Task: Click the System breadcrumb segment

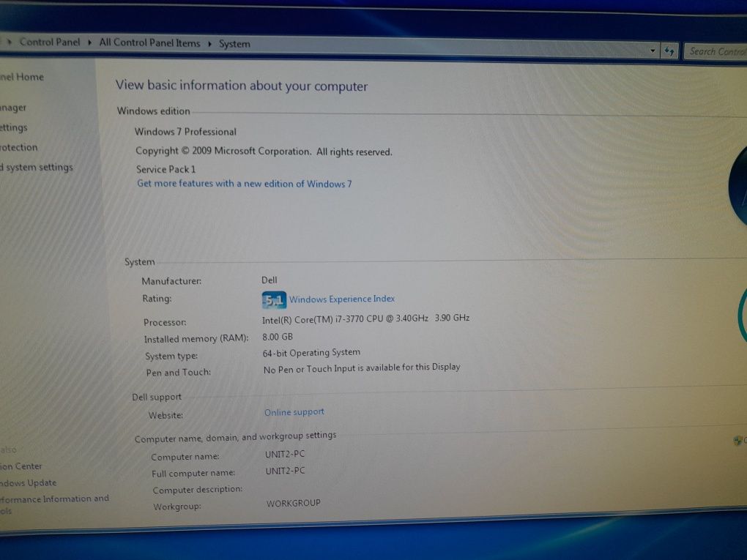Action: click(x=234, y=44)
